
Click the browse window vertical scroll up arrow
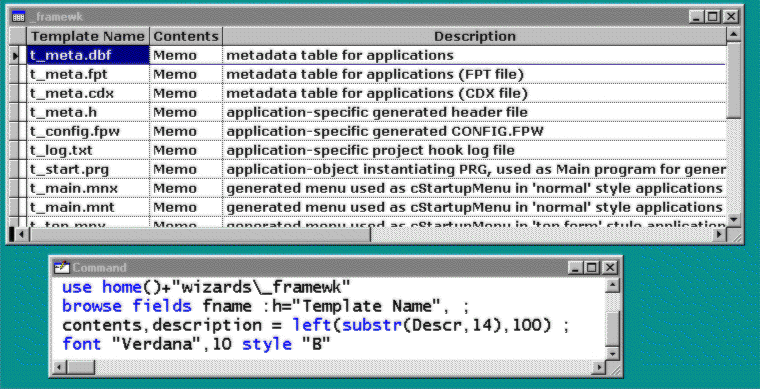[734, 34]
